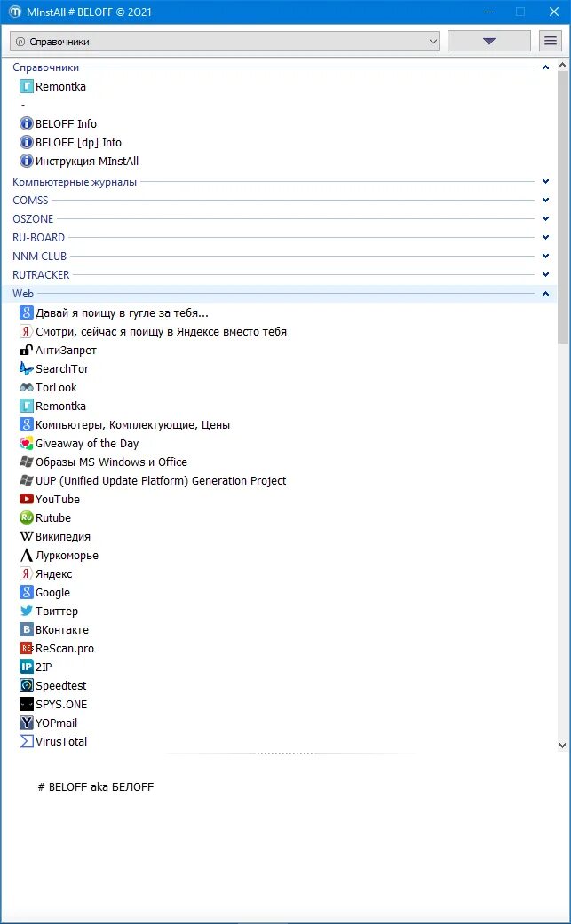Select the SearchTor text entry

[62, 369]
